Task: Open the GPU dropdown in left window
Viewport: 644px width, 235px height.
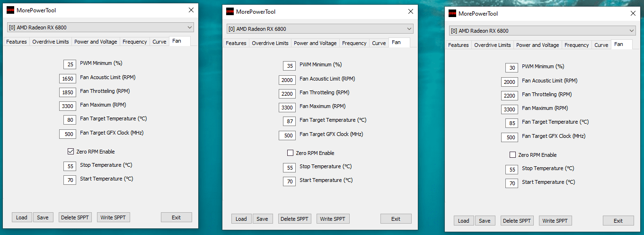Action: [100, 27]
